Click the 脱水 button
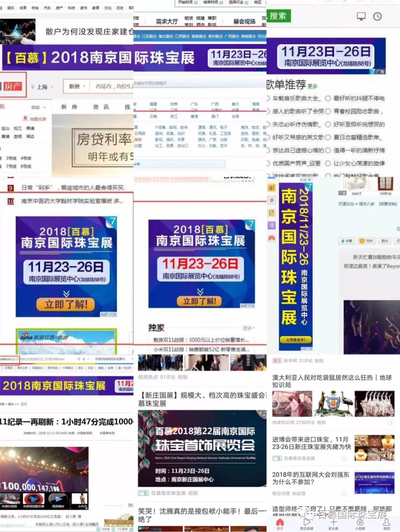Screen dimensions: 400x532 click(385, 241)
